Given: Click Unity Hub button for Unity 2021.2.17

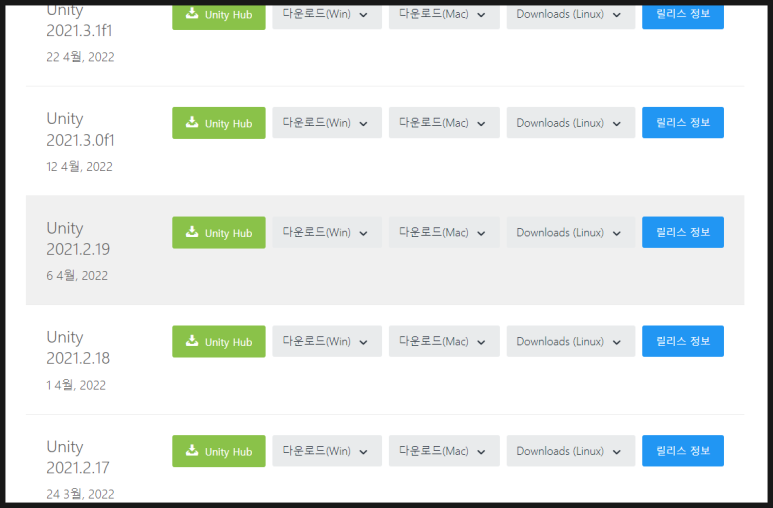Looking at the screenshot, I should (x=219, y=451).
